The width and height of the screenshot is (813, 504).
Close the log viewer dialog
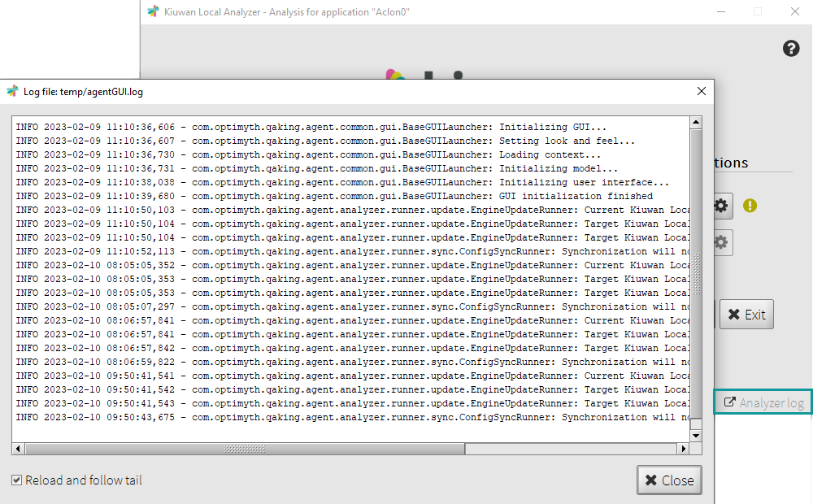pos(669,480)
